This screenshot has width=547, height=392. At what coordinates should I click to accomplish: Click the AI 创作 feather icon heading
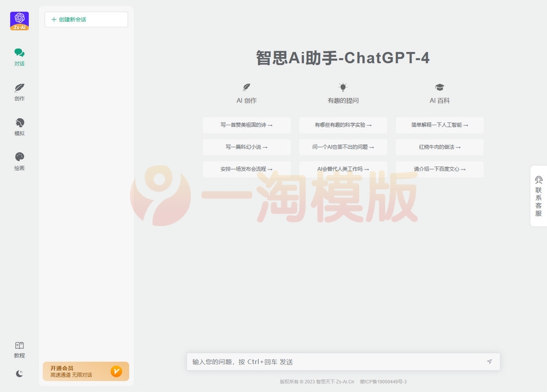(x=247, y=87)
